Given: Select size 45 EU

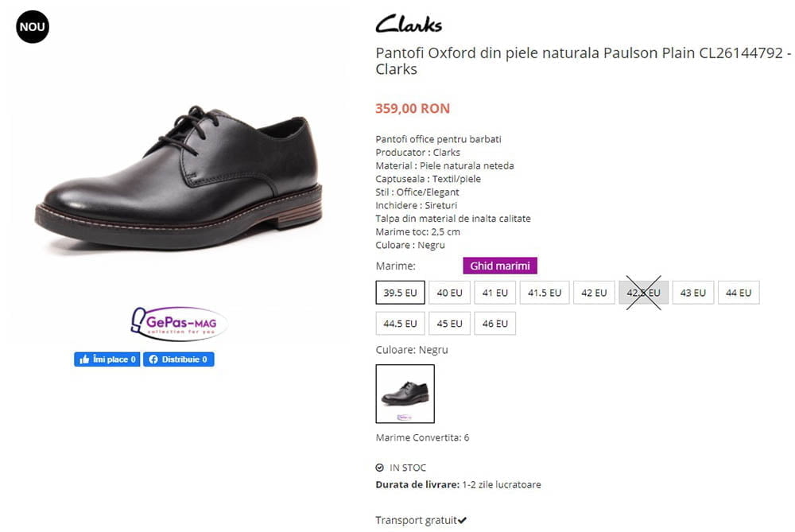Looking at the screenshot, I should (450, 324).
